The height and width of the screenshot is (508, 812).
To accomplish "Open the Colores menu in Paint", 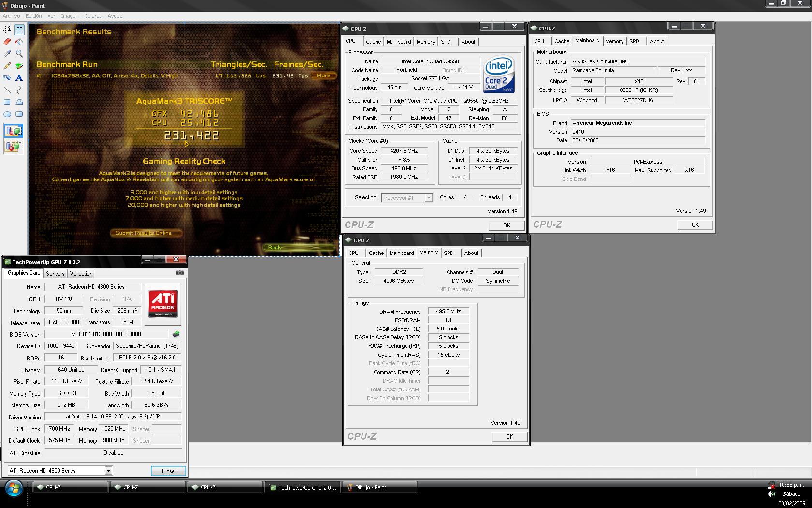I will 93,16.
